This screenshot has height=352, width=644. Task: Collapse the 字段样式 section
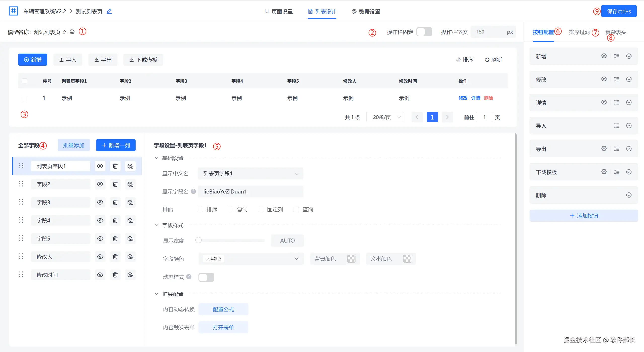(x=156, y=225)
